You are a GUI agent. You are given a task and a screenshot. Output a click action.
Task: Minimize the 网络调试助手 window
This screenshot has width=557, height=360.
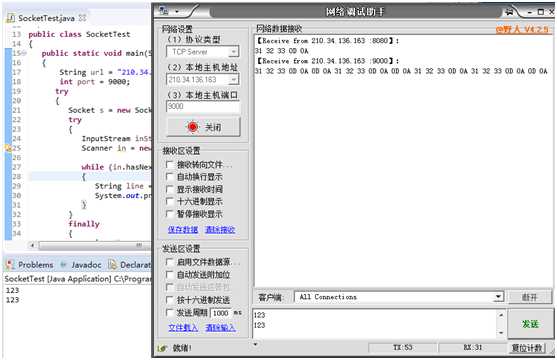tap(530, 12)
